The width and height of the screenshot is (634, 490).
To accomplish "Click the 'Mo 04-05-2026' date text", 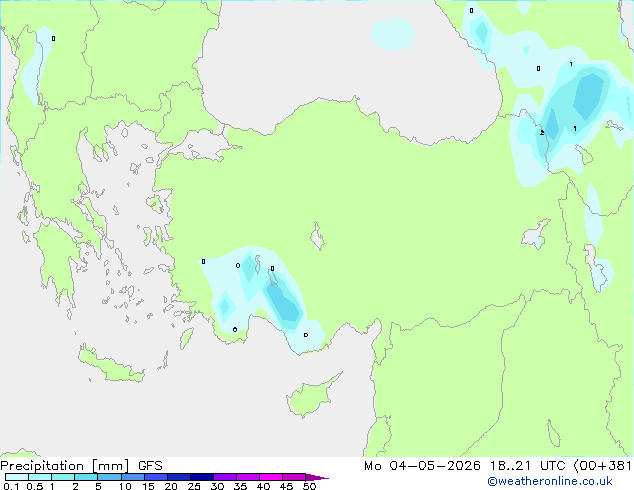I will tap(422, 466).
